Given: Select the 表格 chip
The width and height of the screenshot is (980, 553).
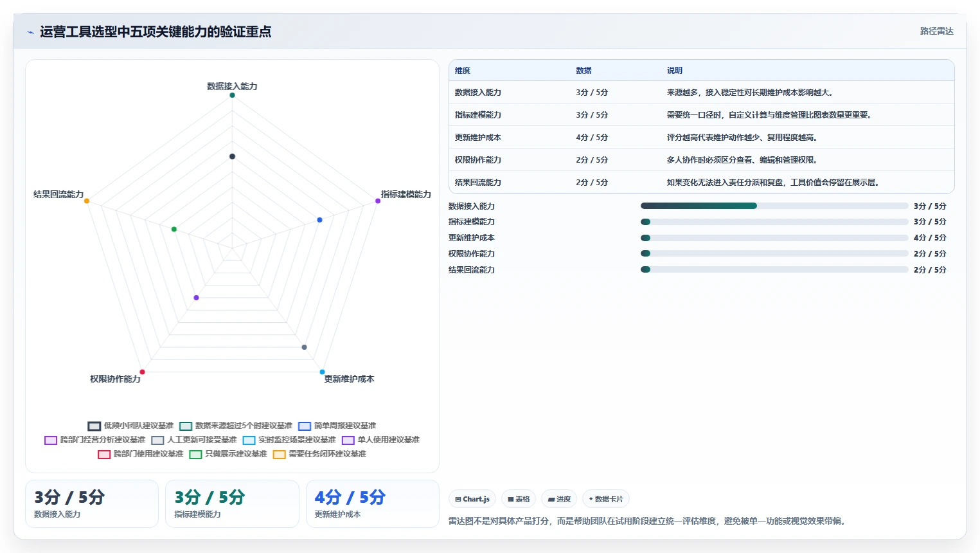Looking at the screenshot, I should (x=519, y=499).
